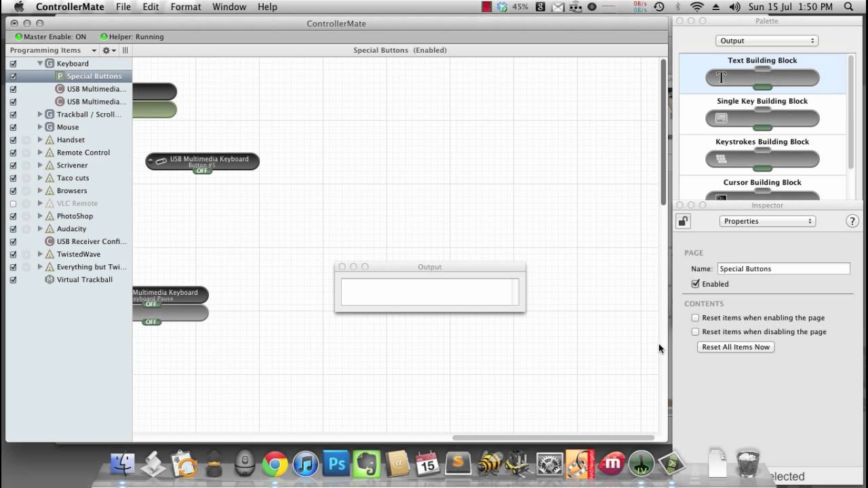Expand the Mouse group triangle
This screenshot has height=488, width=868.
40,127
